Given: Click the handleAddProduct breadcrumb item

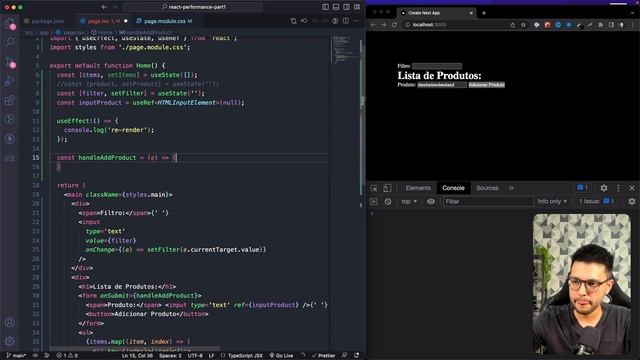Looking at the screenshot, I should click(x=146, y=32).
